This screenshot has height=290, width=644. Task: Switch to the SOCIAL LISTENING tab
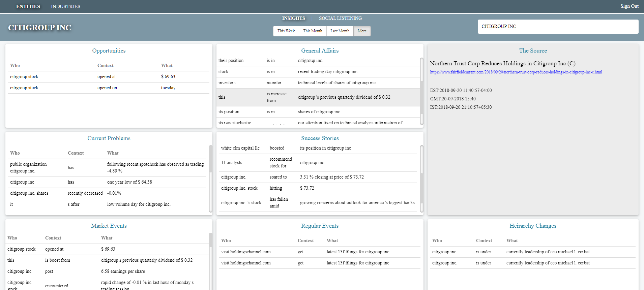340,18
